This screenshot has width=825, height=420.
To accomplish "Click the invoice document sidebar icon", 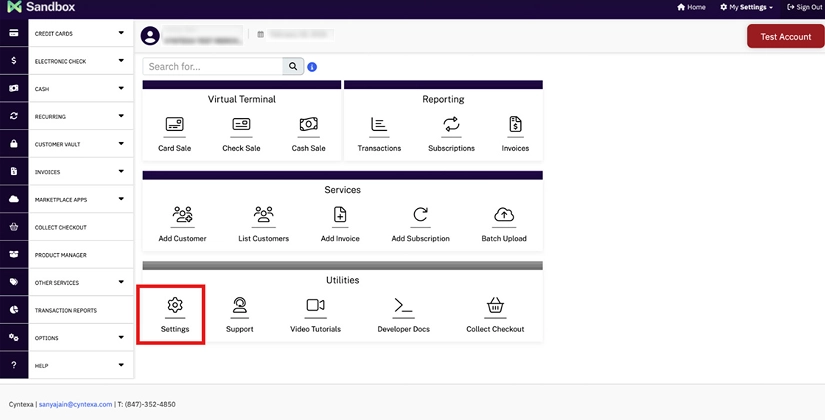I will [x=14, y=172].
